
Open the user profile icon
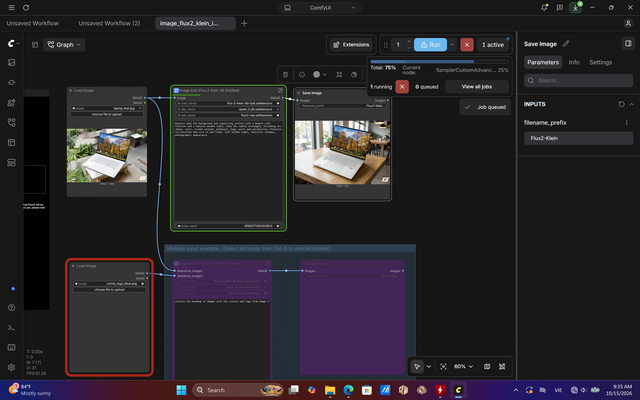point(628,23)
